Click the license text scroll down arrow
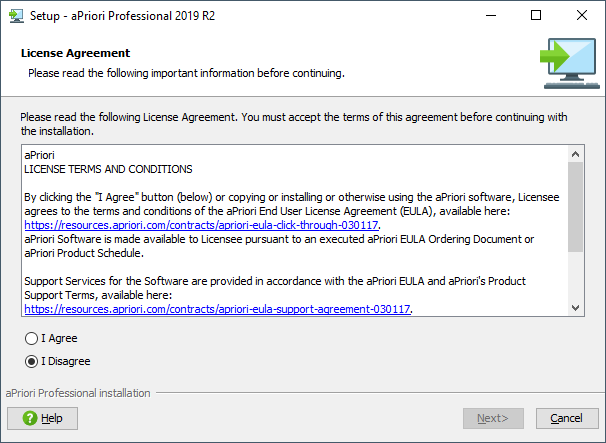This screenshot has width=606, height=443. click(575, 307)
